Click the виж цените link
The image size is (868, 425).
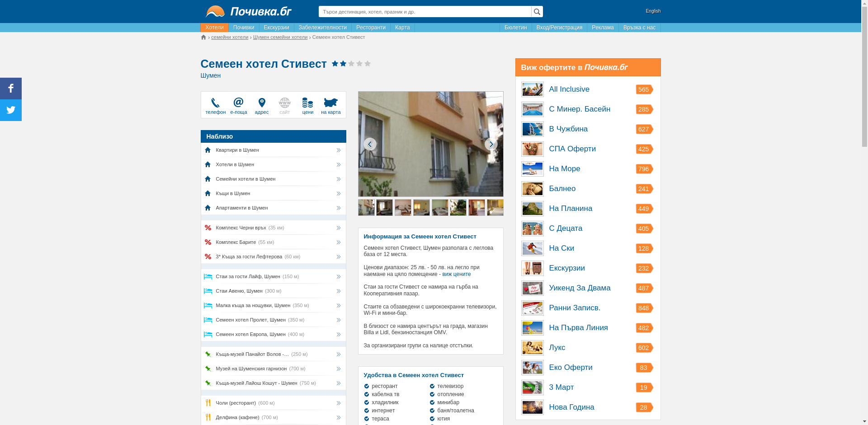tap(456, 274)
